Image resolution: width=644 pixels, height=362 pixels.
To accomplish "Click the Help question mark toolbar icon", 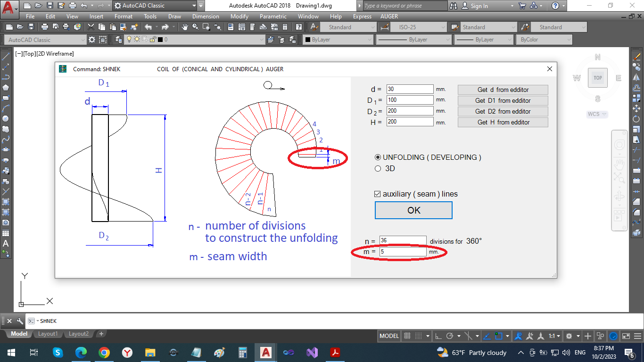I will pos(300,27).
